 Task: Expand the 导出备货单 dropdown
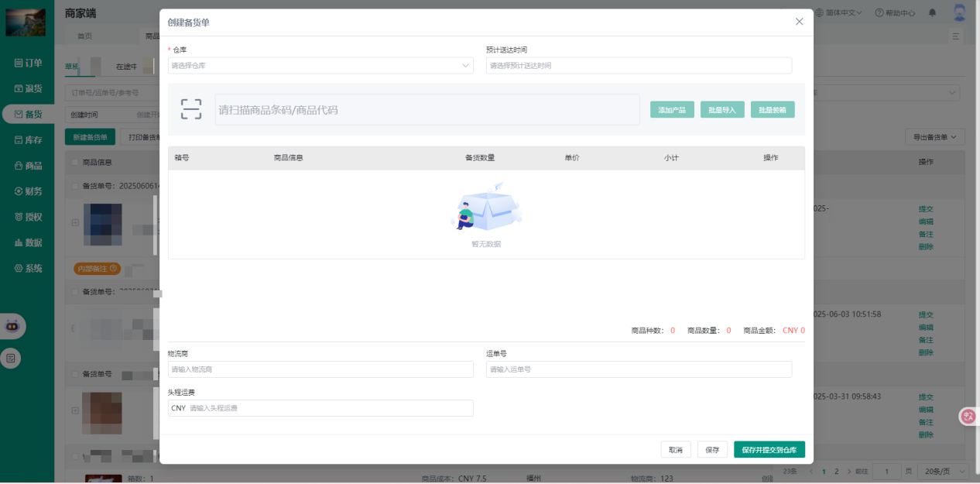(x=934, y=137)
